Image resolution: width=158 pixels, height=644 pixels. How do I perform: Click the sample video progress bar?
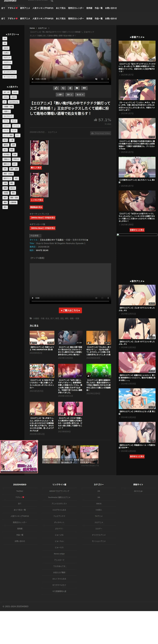pyautogui.click(x=70, y=301)
